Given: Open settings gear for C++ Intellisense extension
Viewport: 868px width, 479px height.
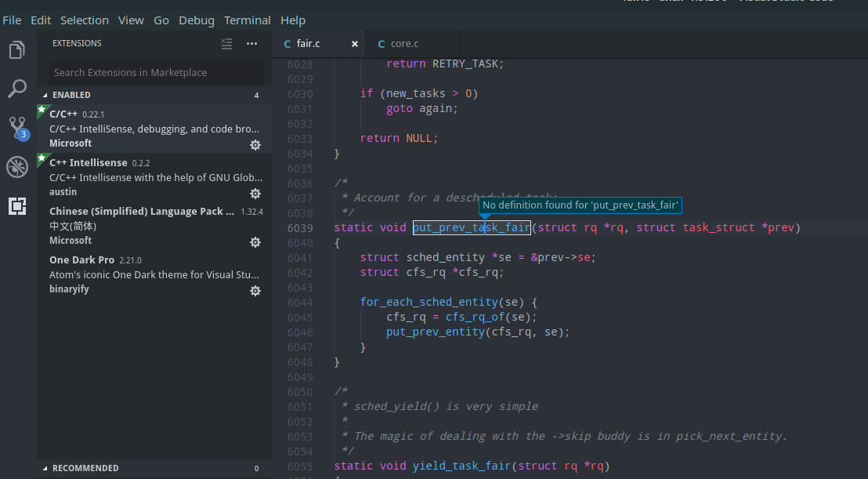Looking at the screenshot, I should [x=255, y=194].
